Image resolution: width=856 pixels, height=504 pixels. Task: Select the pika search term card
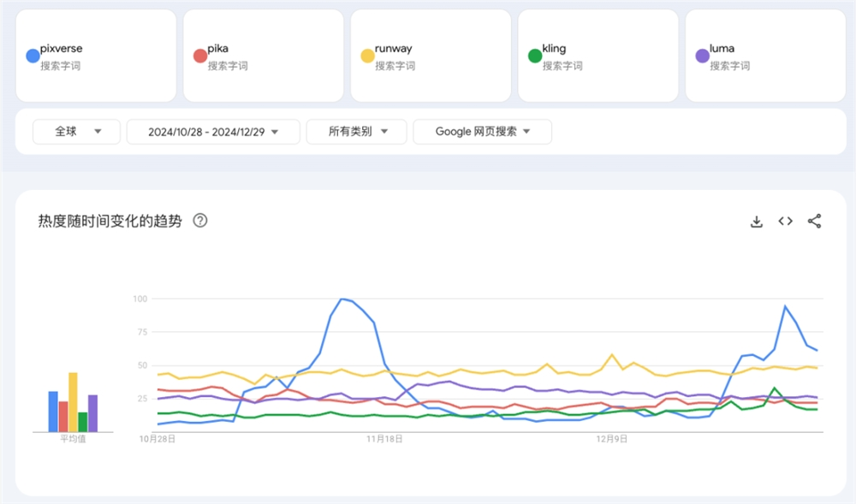263,54
